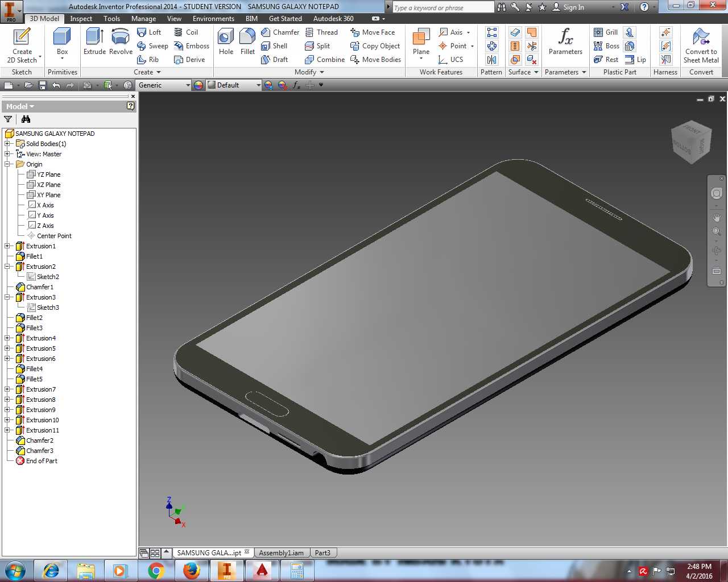Use the Split tool
The image size is (728, 582).
(x=317, y=46)
